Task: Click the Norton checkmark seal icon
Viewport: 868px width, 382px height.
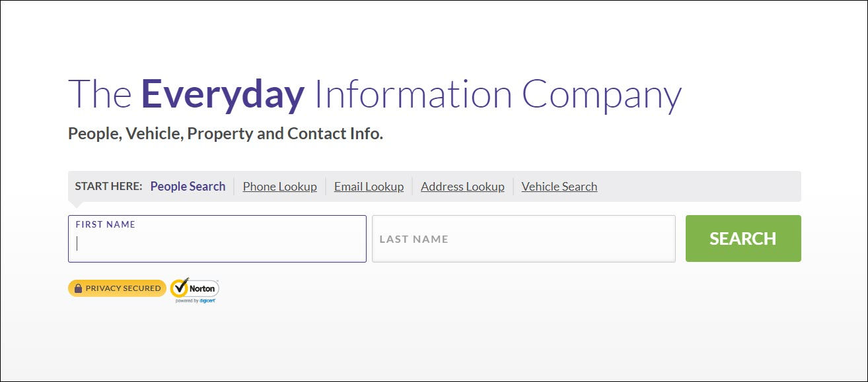Action: click(x=179, y=288)
